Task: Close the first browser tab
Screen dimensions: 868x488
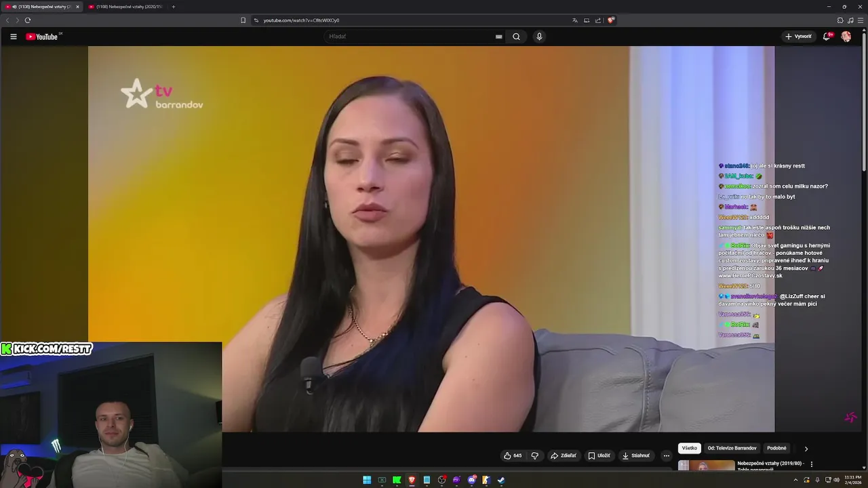Action: pyautogui.click(x=77, y=7)
